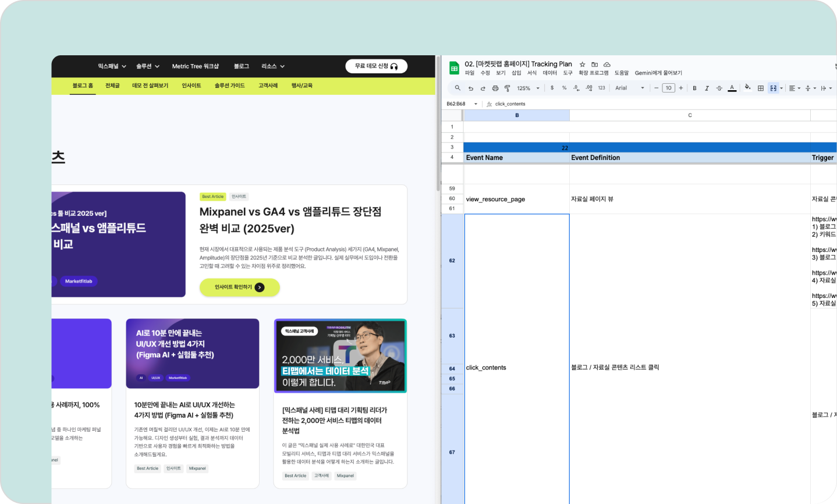
Task: Switch to the 고객사례 blog tab
Action: [268, 86]
